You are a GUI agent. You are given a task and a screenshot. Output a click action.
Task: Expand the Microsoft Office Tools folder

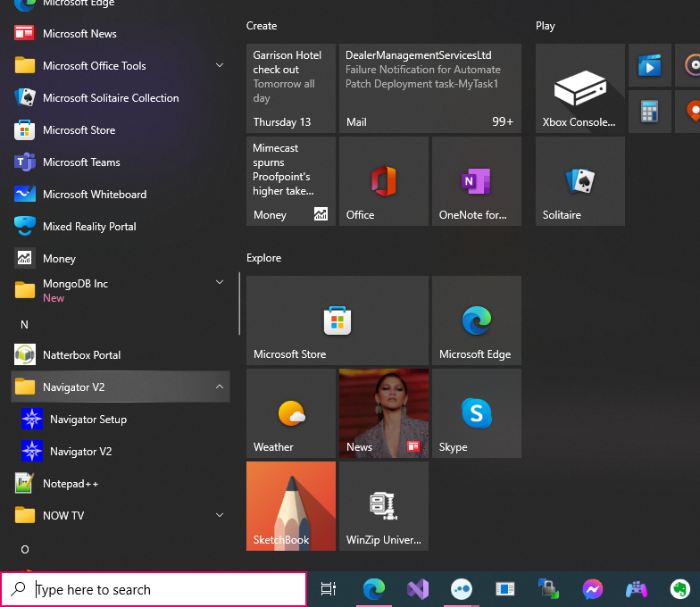pos(120,66)
